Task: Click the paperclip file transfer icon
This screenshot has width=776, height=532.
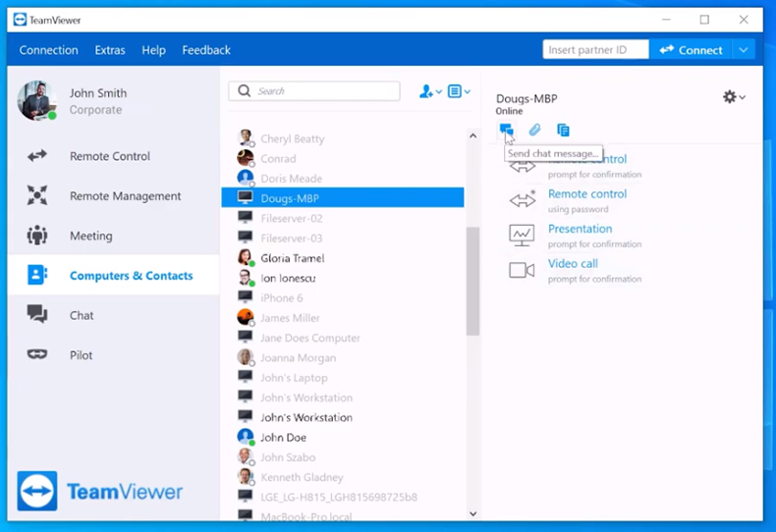Action: point(534,130)
